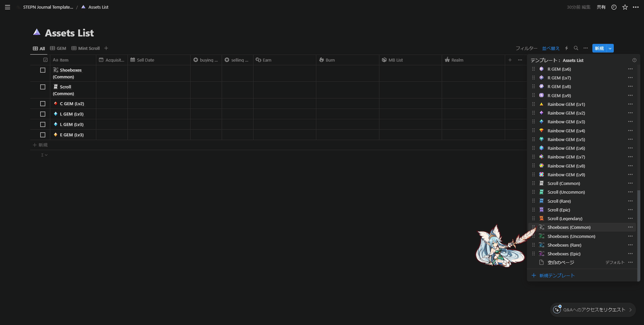This screenshot has height=325, width=644.
Task: Click the template panel help icon
Action: coord(634,60)
